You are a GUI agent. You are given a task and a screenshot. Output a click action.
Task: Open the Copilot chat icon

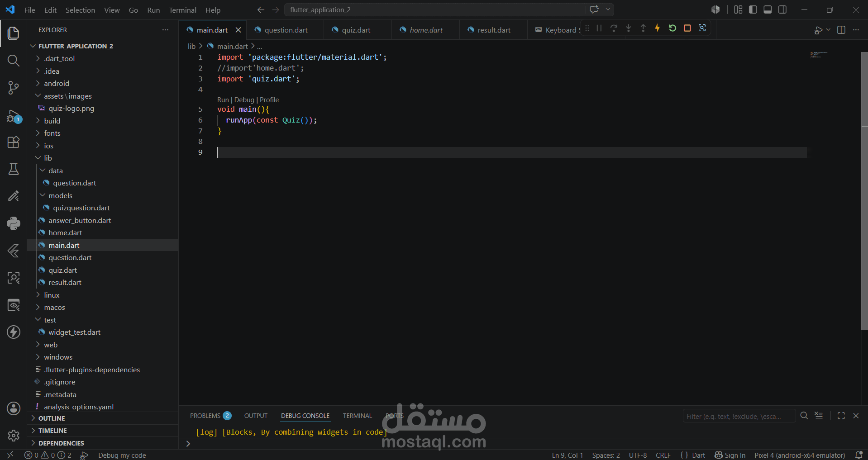pyautogui.click(x=594, y=9)
